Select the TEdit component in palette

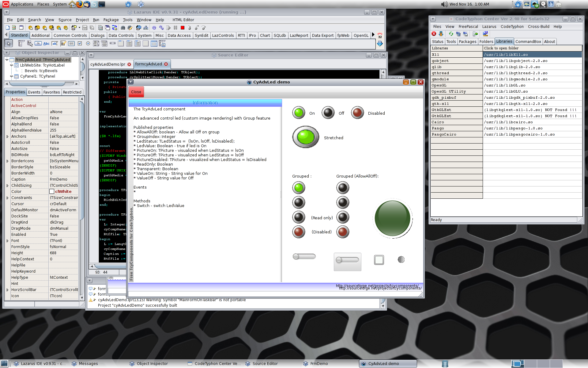coord(55,44)
